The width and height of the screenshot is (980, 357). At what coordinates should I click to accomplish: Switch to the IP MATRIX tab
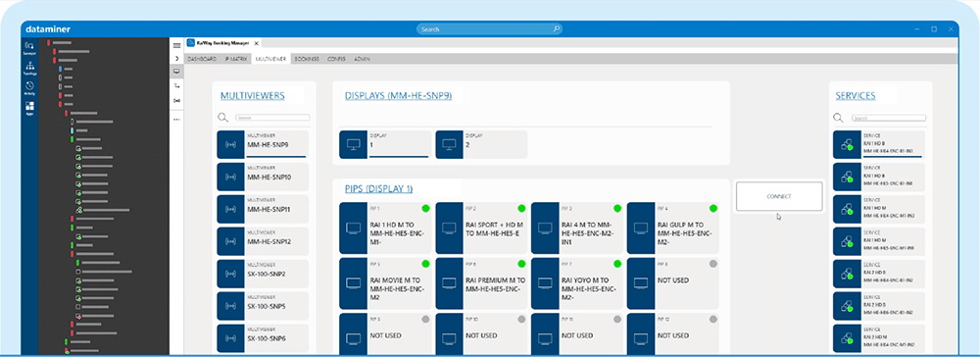tap(236, 58)
